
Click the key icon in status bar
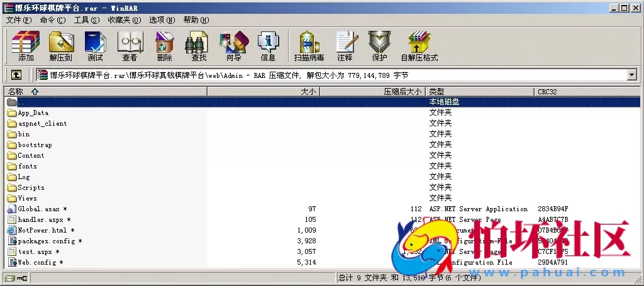[22, 278]
